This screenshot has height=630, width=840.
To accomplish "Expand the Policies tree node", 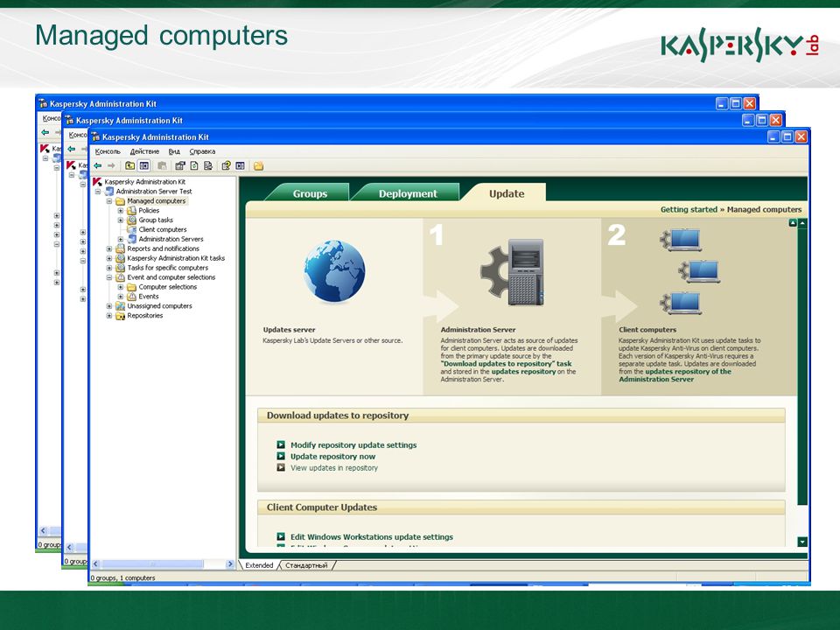I will pos(121,211).
